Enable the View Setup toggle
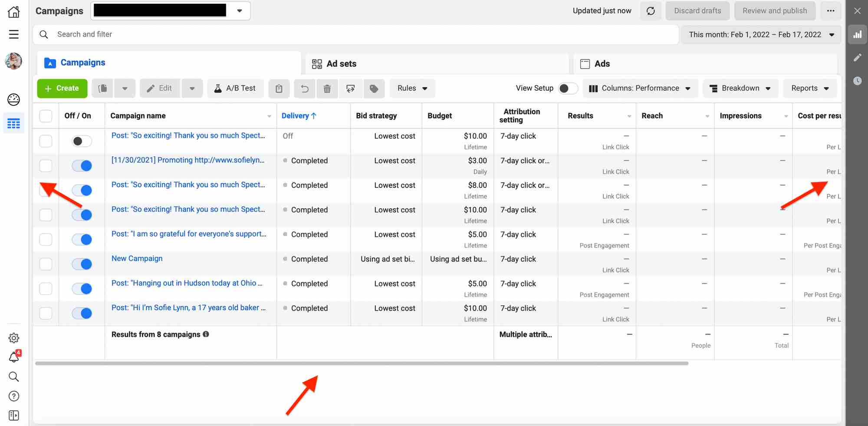 pyautogui.click(x=566, y=88)
